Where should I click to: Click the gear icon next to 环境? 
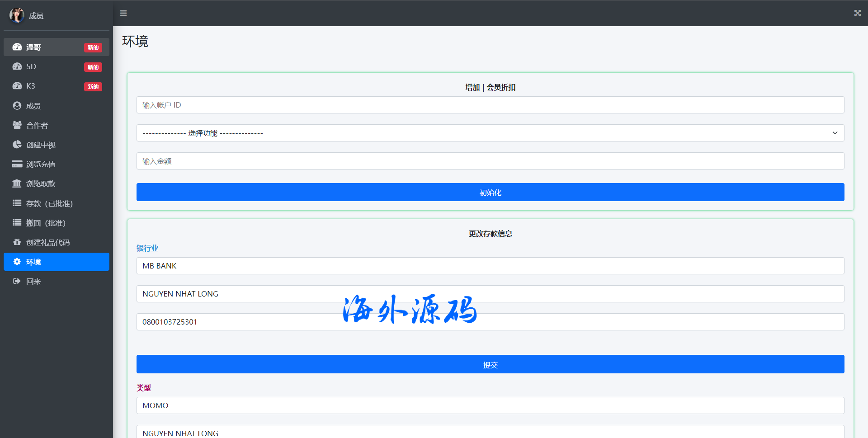click(17, 262)
